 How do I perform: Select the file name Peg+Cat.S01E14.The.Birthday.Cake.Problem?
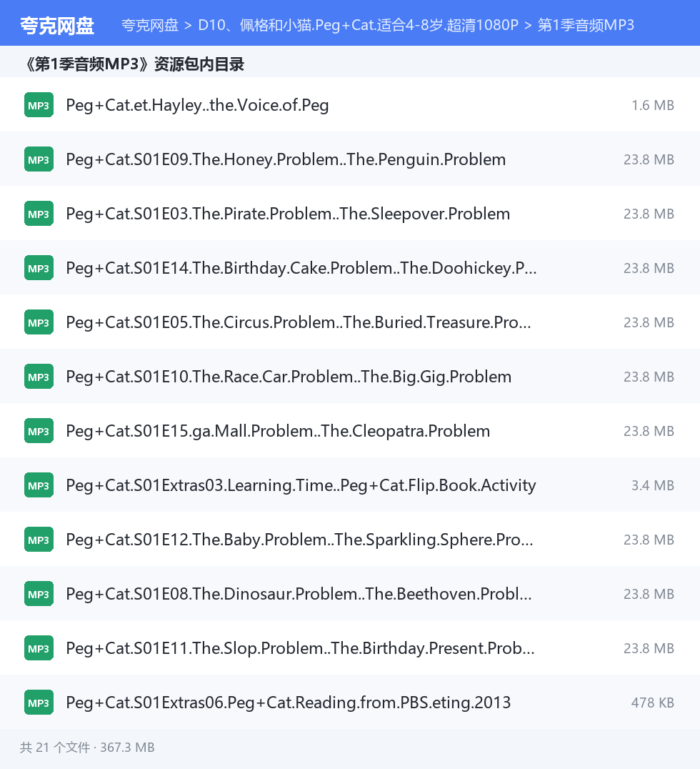[x=301, y=268]
